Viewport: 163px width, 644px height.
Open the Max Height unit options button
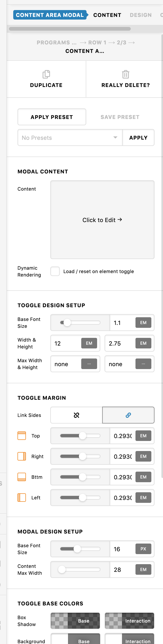143,364
